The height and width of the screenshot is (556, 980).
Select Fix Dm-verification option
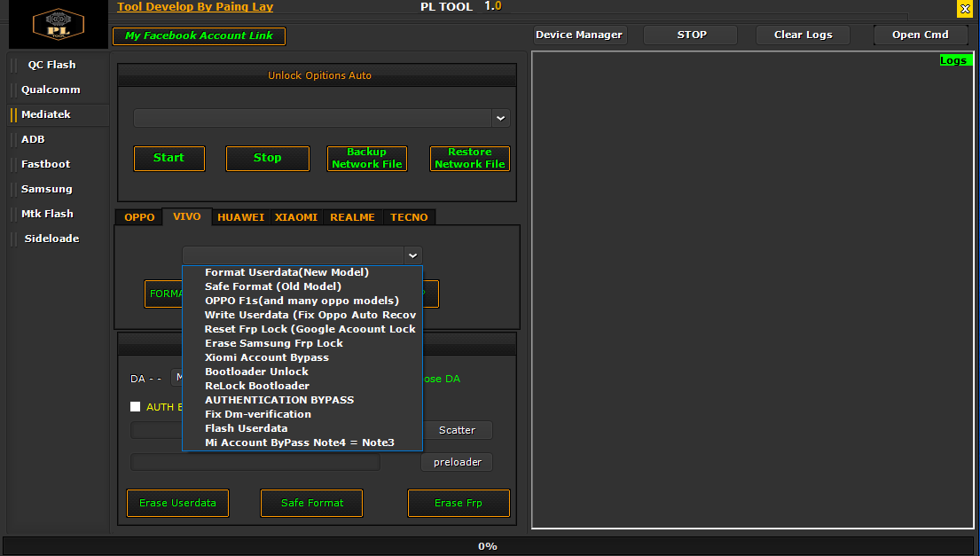tap(302, 414)
